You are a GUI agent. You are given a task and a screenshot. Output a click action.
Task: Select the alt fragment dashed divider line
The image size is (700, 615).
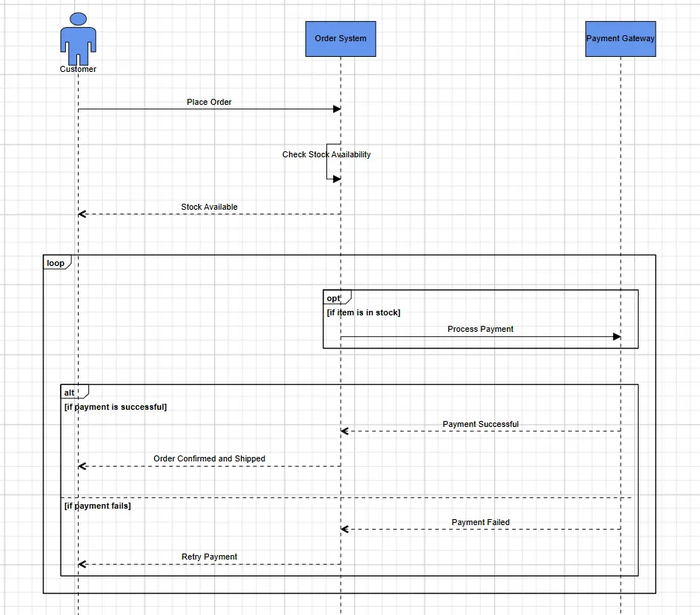coord(347,497)
